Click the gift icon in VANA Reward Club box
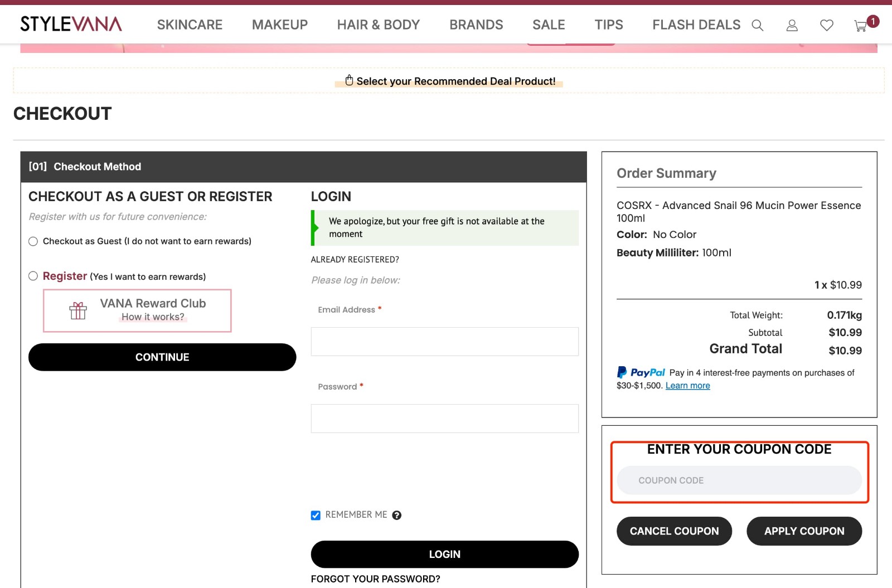The image size is (892, 588). pos(78,310)
